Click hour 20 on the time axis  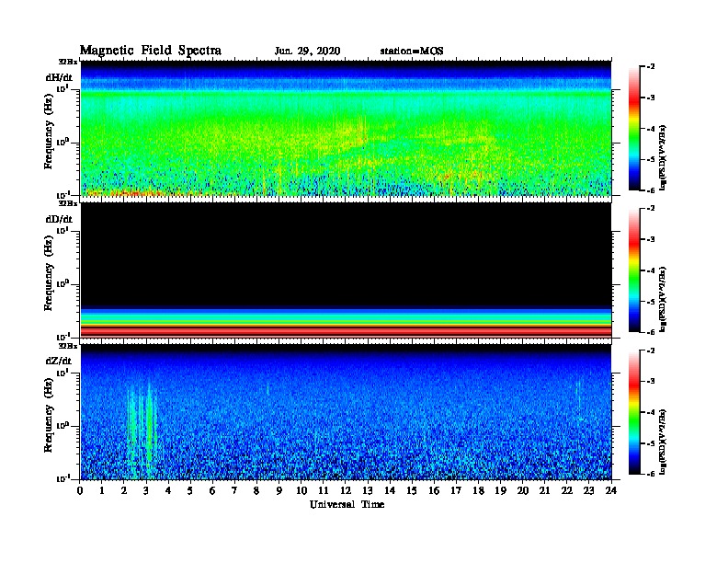click(523, 490)
